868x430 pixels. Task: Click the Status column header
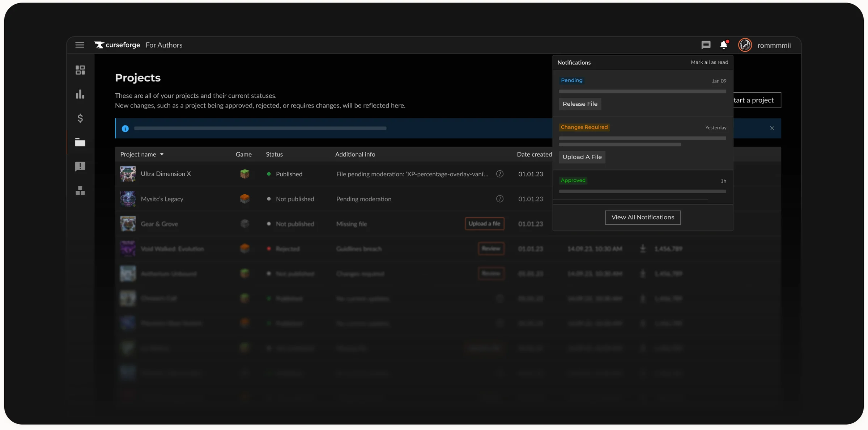pyautogui.click(x=274, y=155)
